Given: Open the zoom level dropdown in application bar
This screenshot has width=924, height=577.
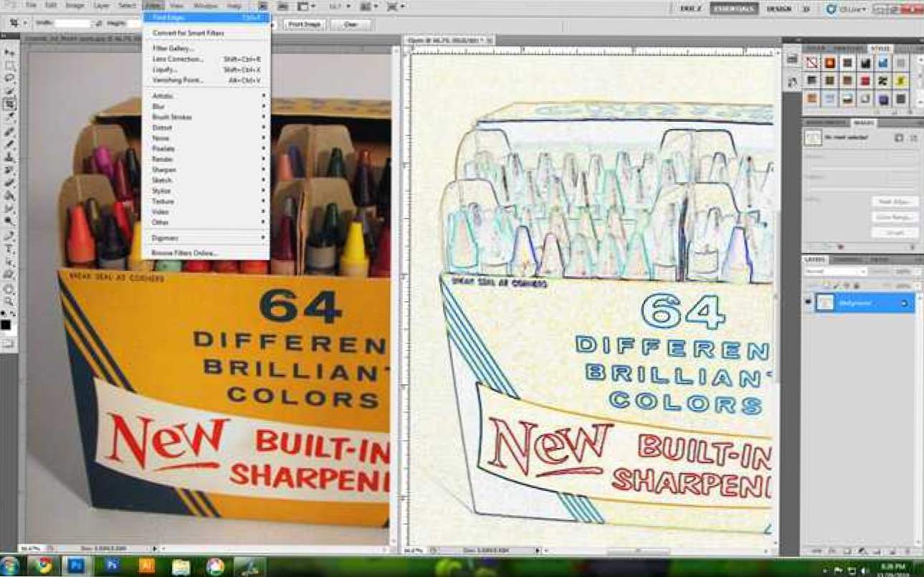Looking at the screenshot, I should 340,6.
